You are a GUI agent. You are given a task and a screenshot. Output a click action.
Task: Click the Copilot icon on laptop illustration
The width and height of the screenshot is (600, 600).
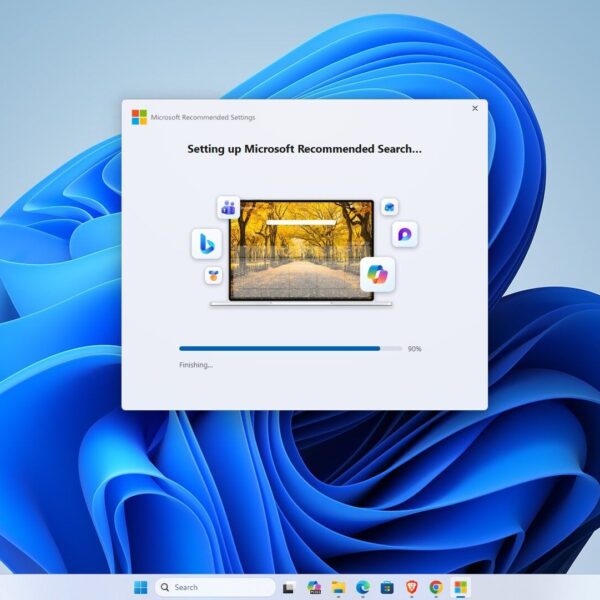[x=377, y=274]
